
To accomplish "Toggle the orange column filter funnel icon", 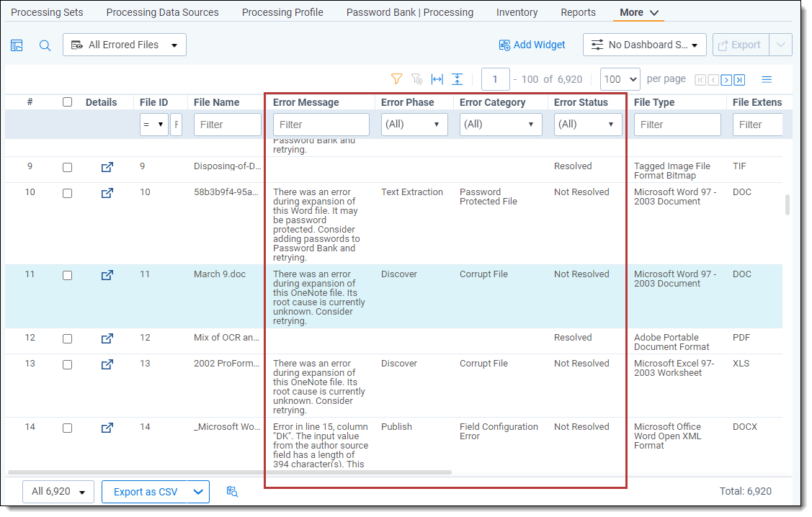I will 396,79.
